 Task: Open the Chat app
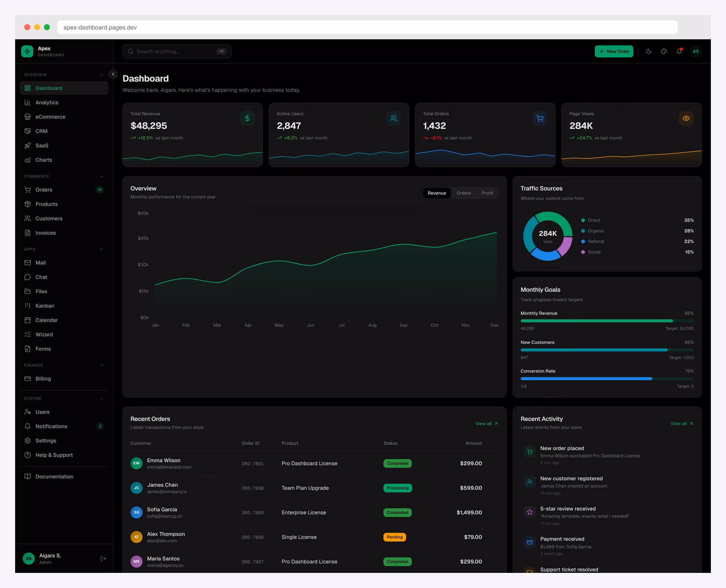click(64, 277)
